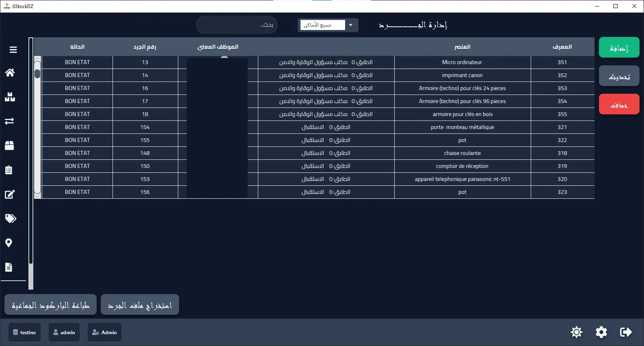Screen dimensions: 644x346
Task: Open the stock boxes icon in sidebar
Action: click(x=10, y=97)
